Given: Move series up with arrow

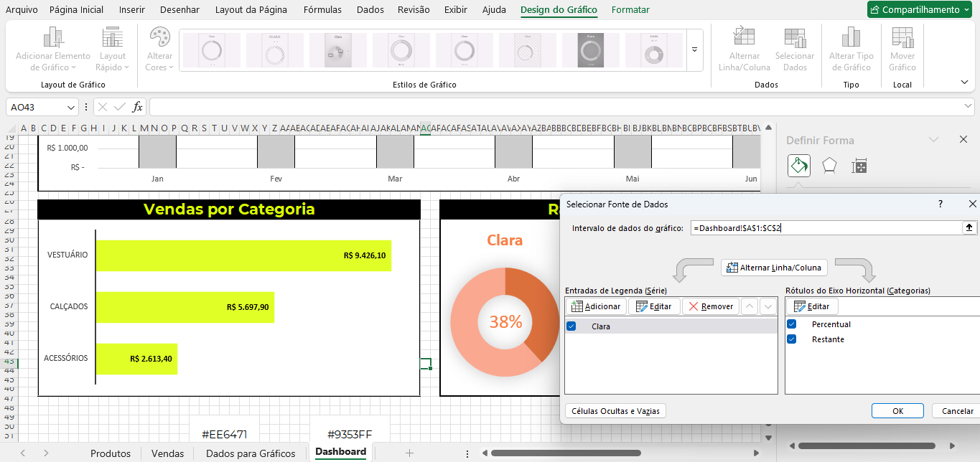Looking at the screenshot, I should 750,306.
